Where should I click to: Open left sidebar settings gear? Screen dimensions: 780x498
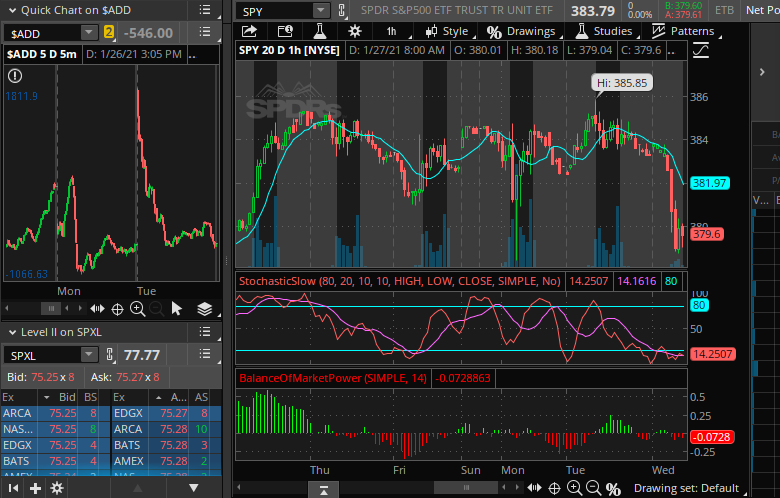57,488
